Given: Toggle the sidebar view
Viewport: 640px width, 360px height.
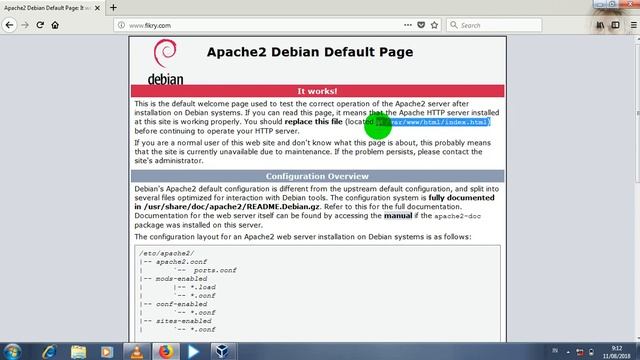Looking at the screenshot, I should 616,25.
